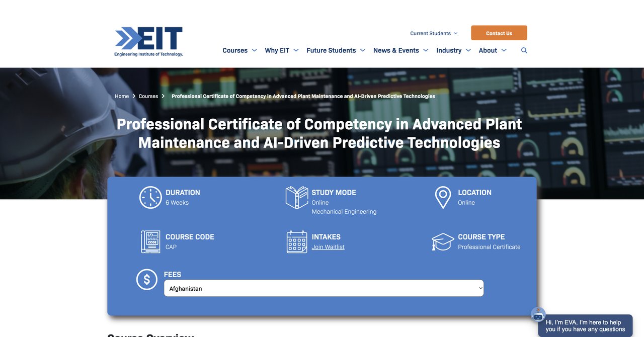The height and width of the screenshot is (337, 644).
Task: Open the Industry menu item
Action: (x=449, y=50)
